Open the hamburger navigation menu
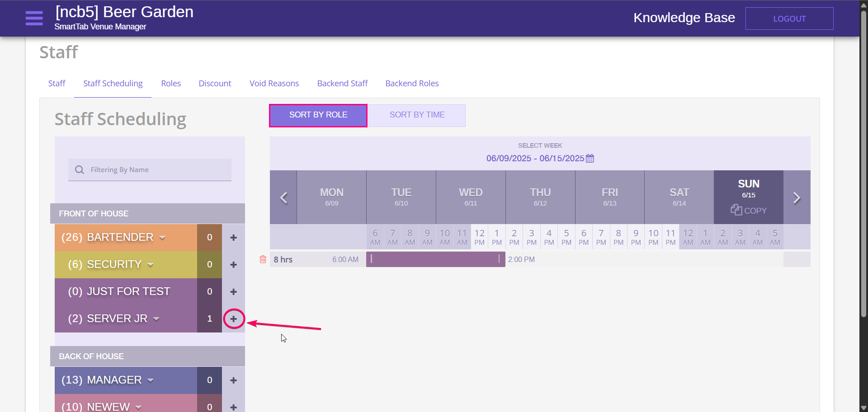Image resolution: width=868 pixels, height=412 pixels. pyautogui.click(x=34, y=18)
